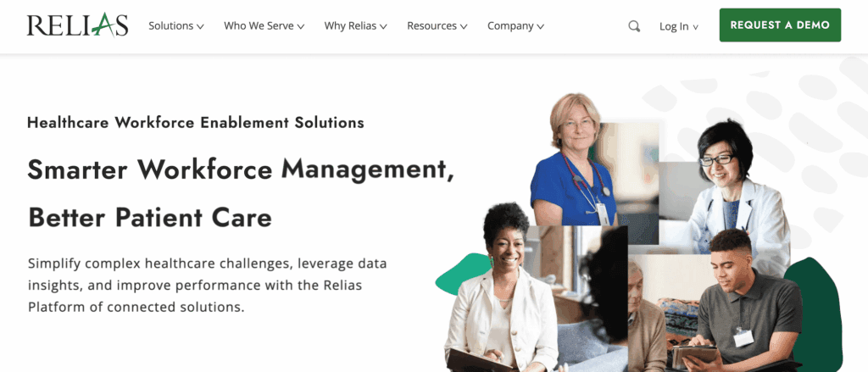
Task: Click the Relias logo
Action: click(x=77, y=25)
